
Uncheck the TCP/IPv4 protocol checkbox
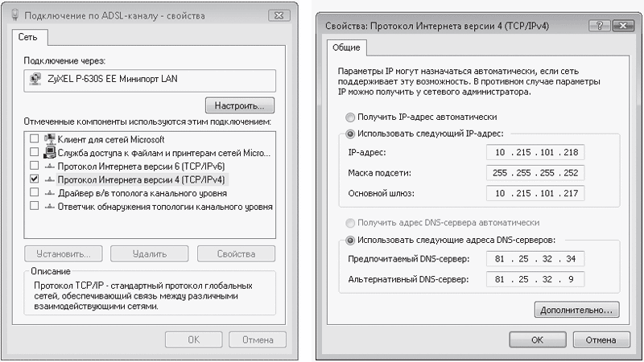pyautogui.click(x=34, y=179)
